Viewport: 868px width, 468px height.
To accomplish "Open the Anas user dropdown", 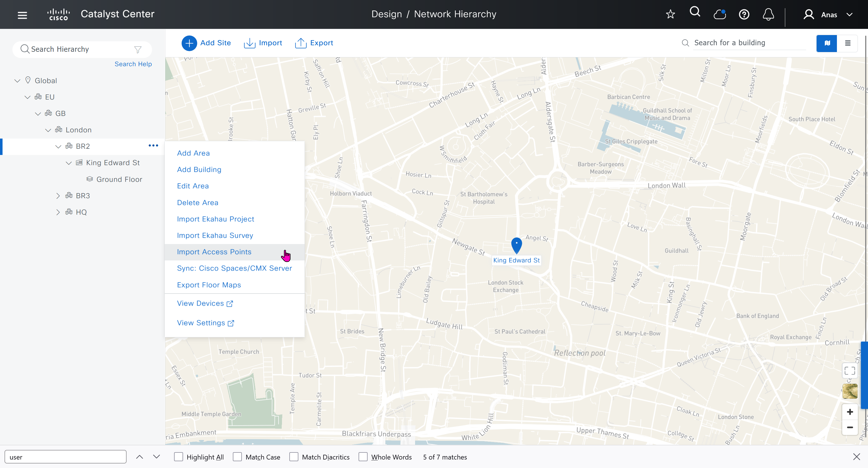I will pyautogui.click(x=828, y=14).
